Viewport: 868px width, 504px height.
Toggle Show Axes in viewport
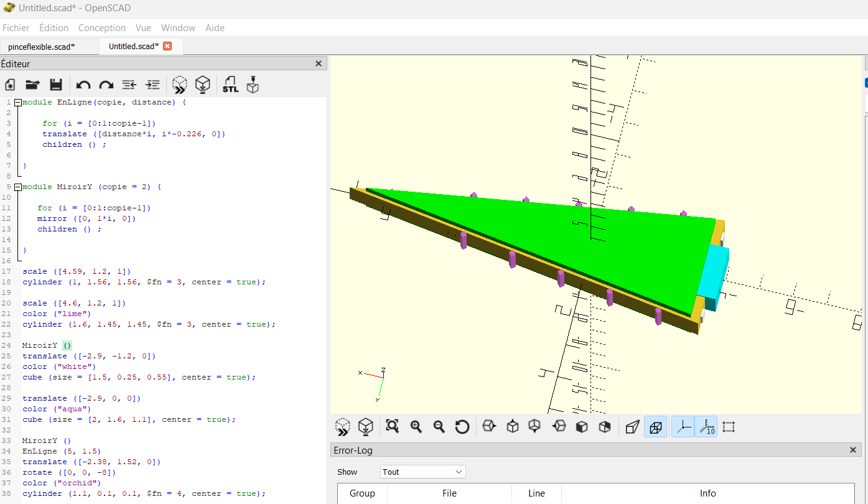click(683, 426)
